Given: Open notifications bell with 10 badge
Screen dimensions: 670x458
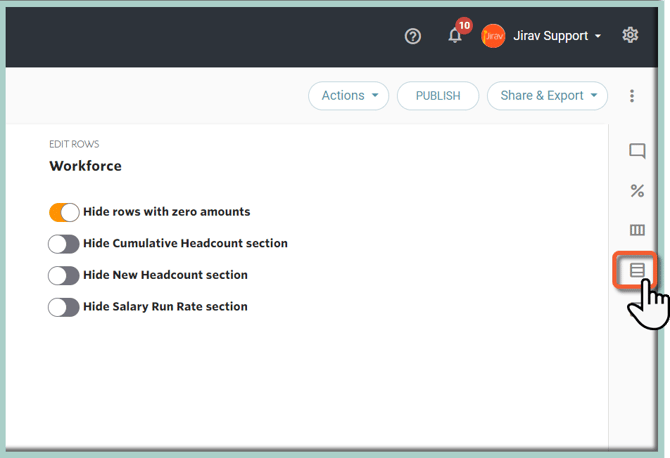Looking at the screenshot, I should 455,36.
